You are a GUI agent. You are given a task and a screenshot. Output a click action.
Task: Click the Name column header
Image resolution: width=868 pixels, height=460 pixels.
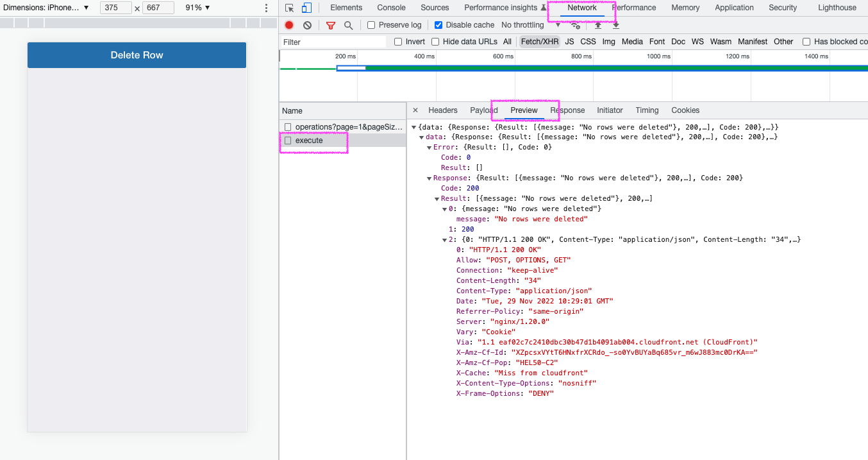click(x=343, y=110)
